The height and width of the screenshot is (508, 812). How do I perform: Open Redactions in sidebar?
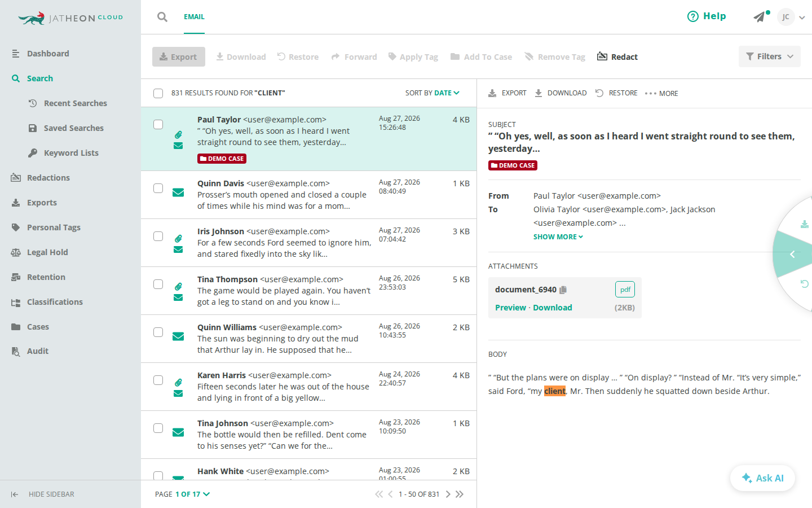(x=41, y=178)
